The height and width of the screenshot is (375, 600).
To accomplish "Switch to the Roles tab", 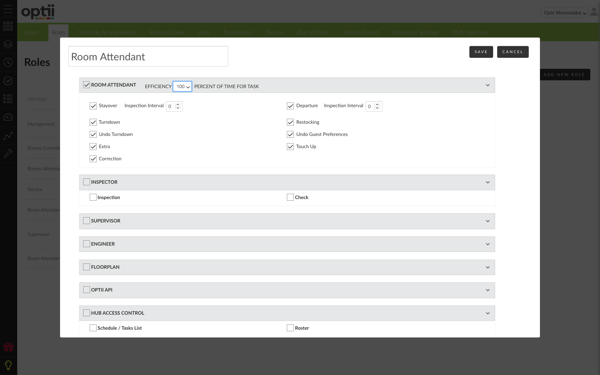I will click(x=58, y=33).
